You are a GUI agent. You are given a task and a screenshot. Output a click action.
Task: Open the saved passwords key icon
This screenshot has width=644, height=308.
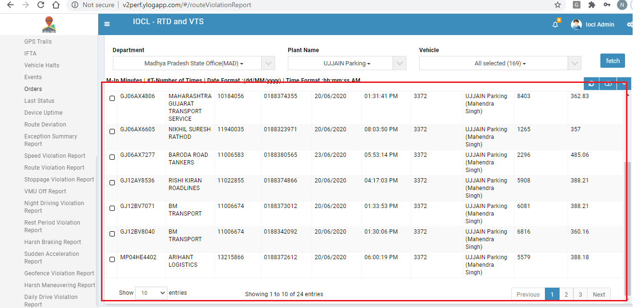point(607,5)
